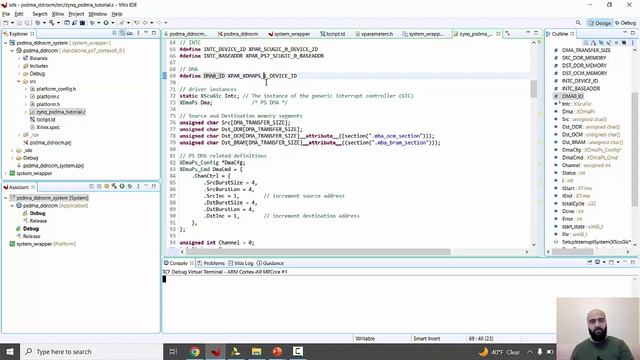
Task: Click the Build hammer icon in main toolbar
Action: coord(51,23)
